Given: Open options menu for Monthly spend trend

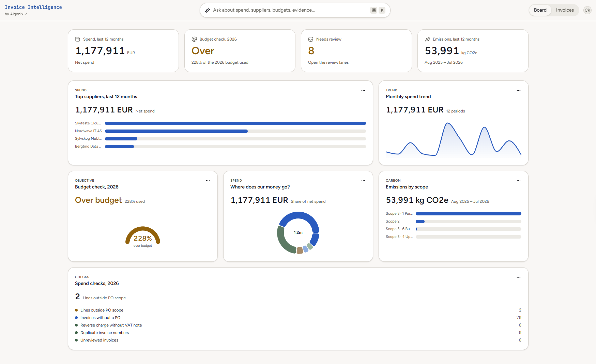Looking at the screenshot, I should (x=519, y=90).
